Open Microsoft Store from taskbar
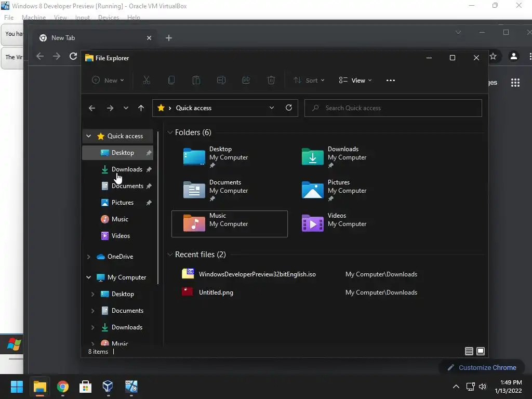 (x=85, y=387)
